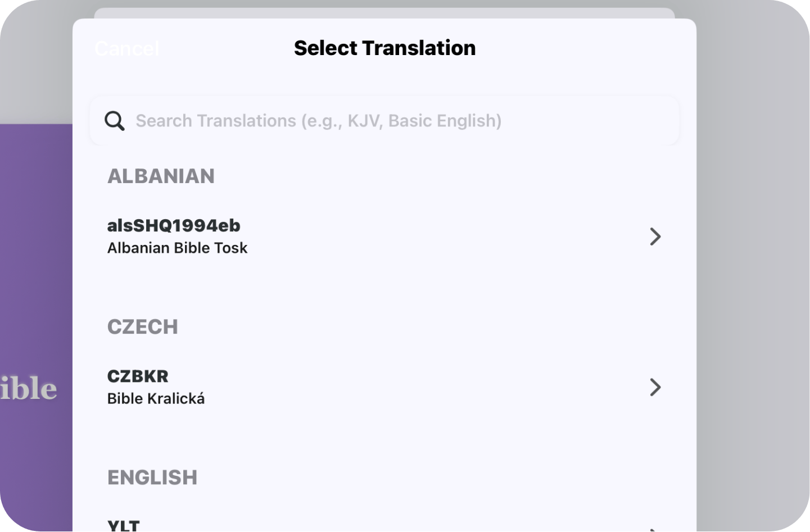Click the ENGLISH section header

point(152,477)
